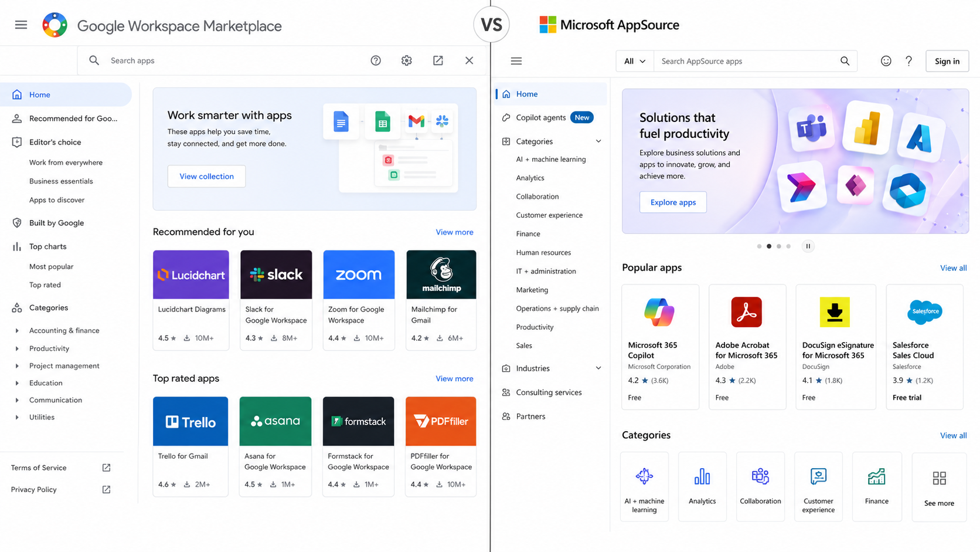
Task: Open Recommended for Google sidebar item
Action: (66, 118)
